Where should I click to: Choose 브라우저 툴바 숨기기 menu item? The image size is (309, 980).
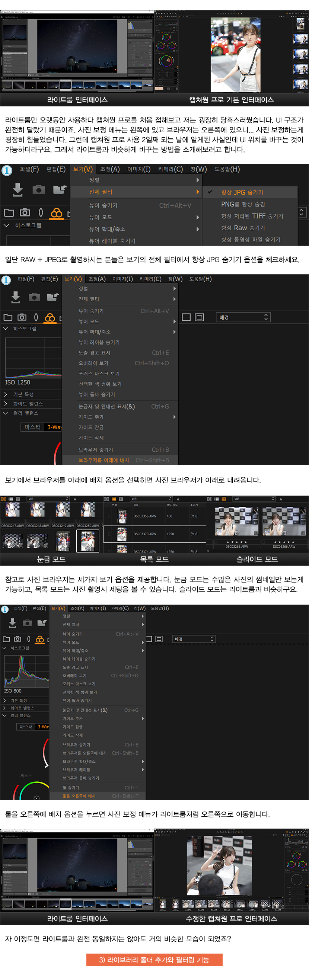(98, 778)
